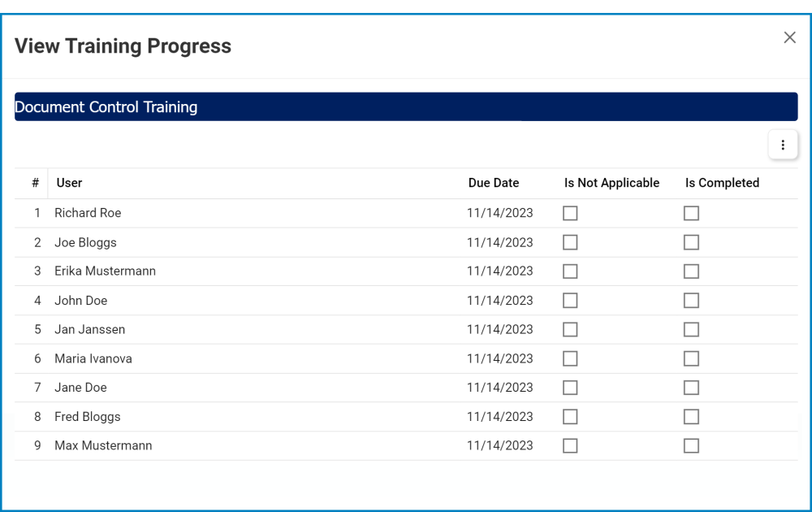Check Is Completed for Fred Bloggs
This screenshot has height=512, width=812.
tap(691, 416)
